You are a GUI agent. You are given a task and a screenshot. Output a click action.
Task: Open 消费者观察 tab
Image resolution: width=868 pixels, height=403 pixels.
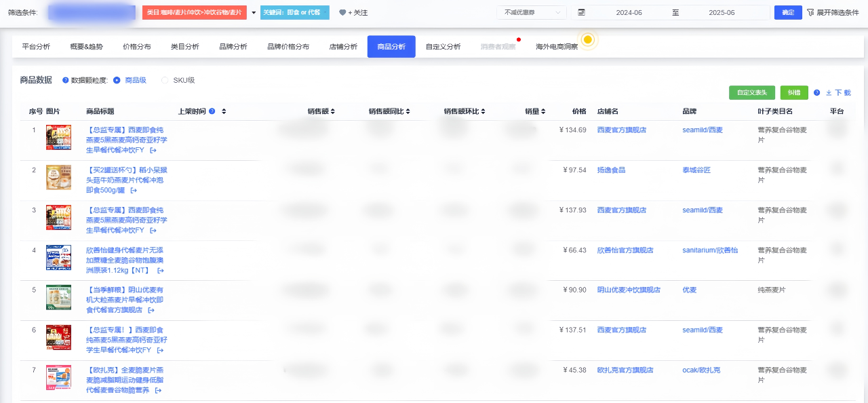[x=498, y=47]
